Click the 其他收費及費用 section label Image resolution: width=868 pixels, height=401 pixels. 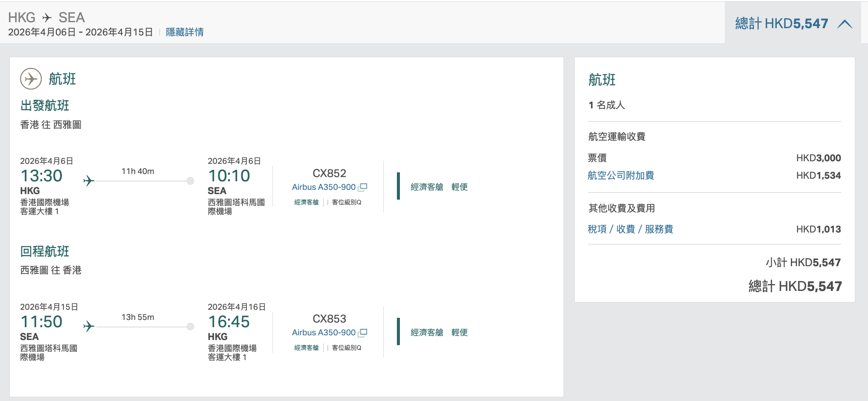(622, 208)
